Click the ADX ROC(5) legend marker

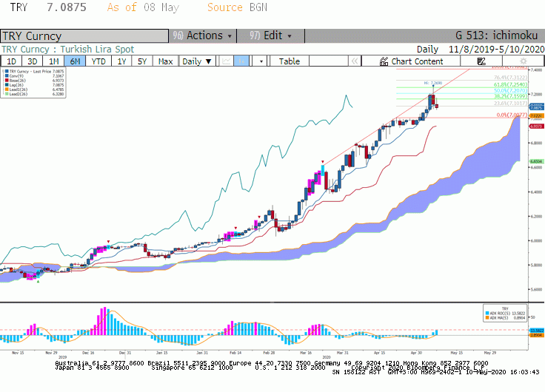pos(487,313)
